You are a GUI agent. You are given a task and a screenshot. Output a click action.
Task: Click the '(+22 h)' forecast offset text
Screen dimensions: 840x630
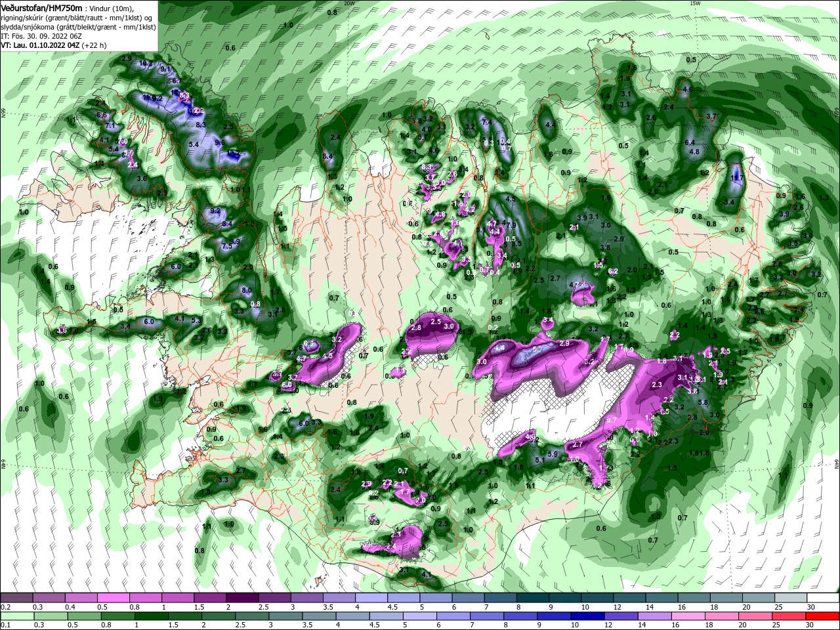click(94, 45)
